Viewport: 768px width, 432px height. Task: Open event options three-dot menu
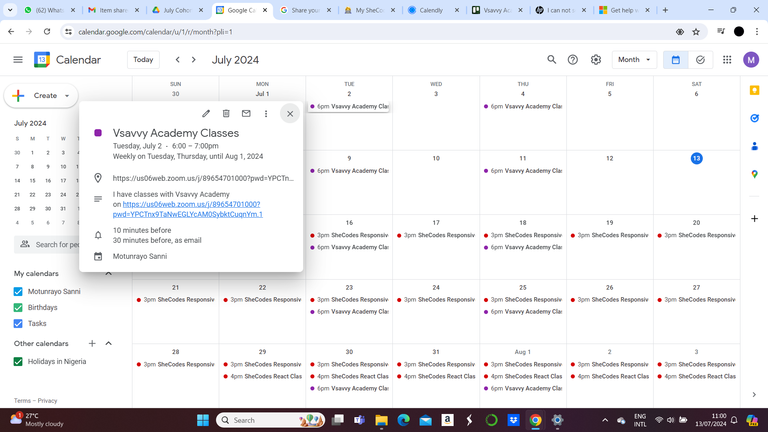click(x=266, y=114)
